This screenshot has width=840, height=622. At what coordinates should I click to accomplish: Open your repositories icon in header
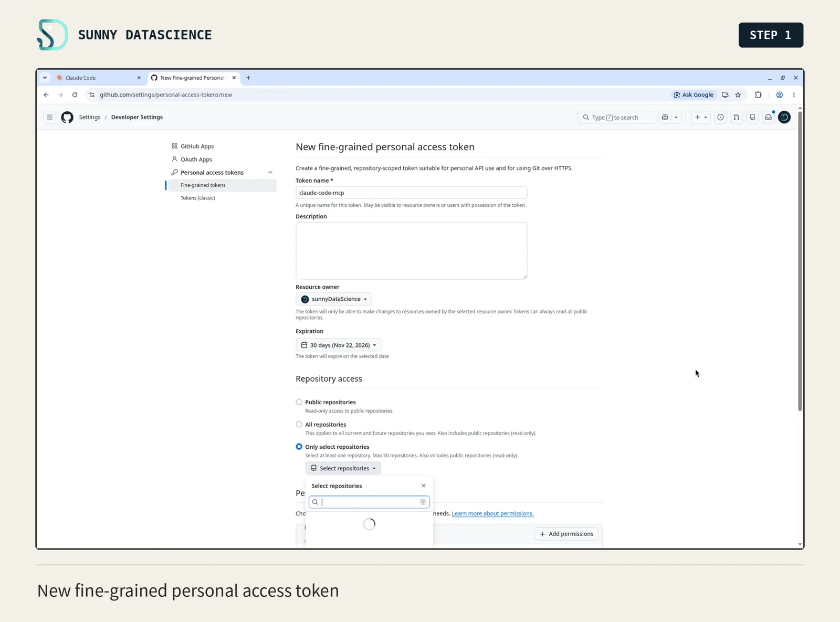[752, 117]
